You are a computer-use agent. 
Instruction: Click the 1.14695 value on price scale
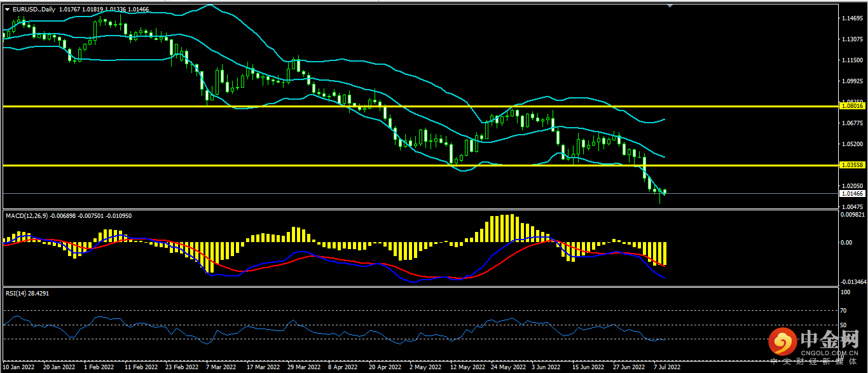tap(851, 18)
